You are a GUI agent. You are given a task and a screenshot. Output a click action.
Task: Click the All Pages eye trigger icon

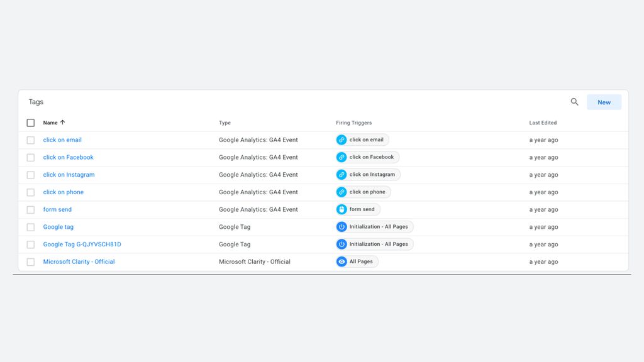click(x=341, y=261)
